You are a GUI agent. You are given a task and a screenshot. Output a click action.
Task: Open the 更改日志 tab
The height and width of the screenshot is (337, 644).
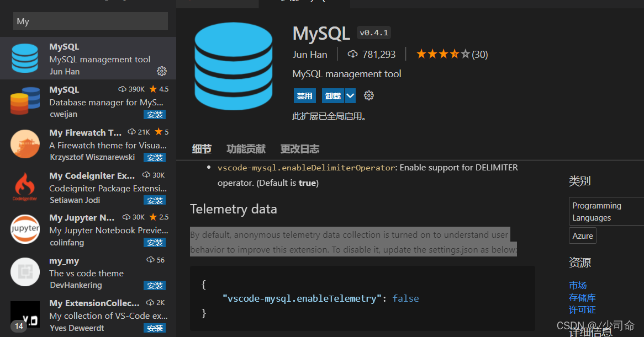point(300,149)
